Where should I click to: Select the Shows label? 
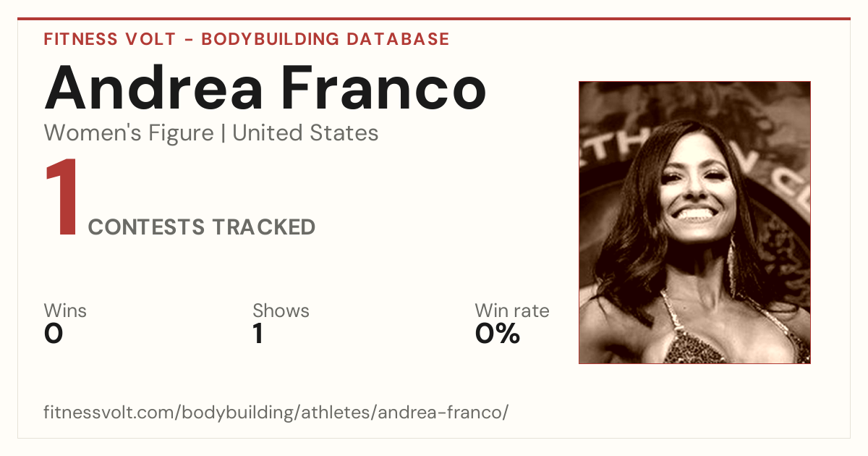(281, 311)
